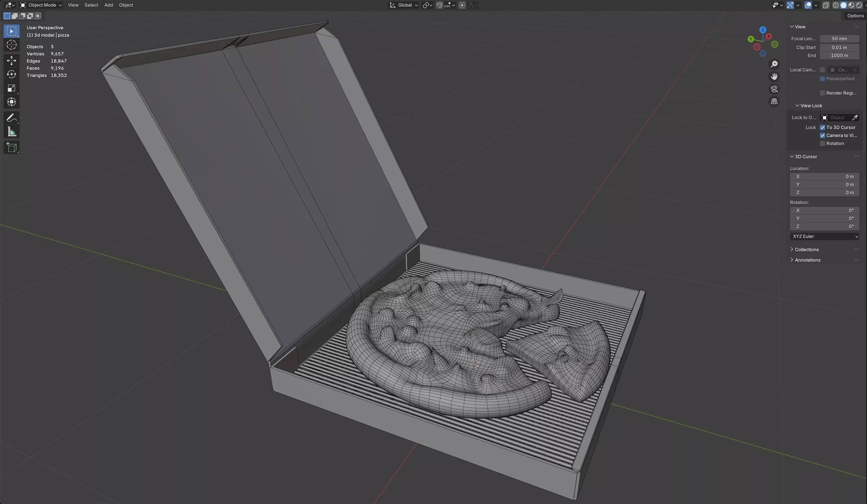Viewport: 867px width, 504px height.
Task: Open the Add menu
Action: 108,5
